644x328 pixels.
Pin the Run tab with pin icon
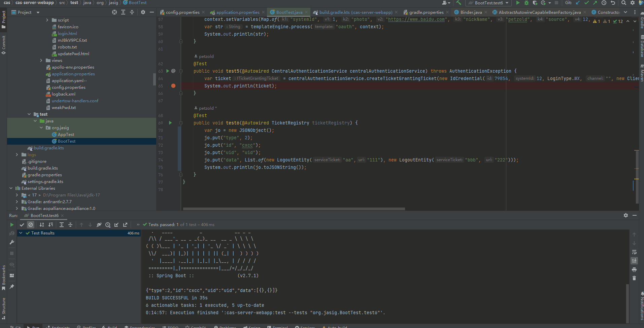(12, 287)
